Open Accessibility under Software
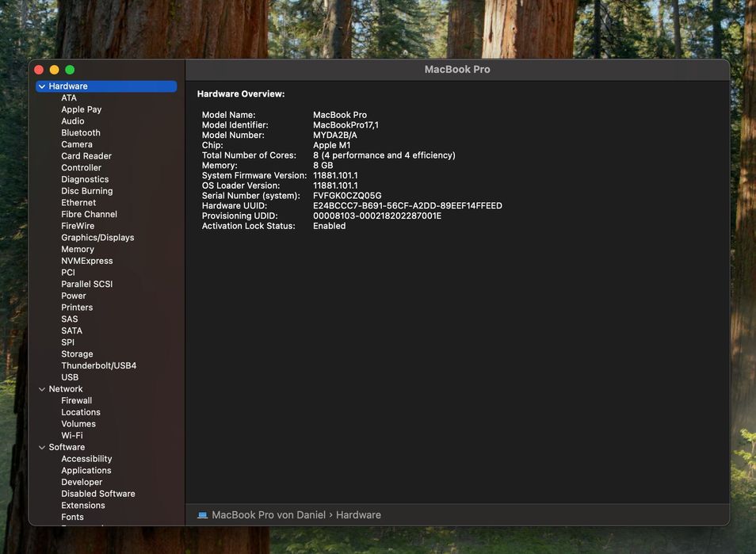 click(x=87, y=459)
